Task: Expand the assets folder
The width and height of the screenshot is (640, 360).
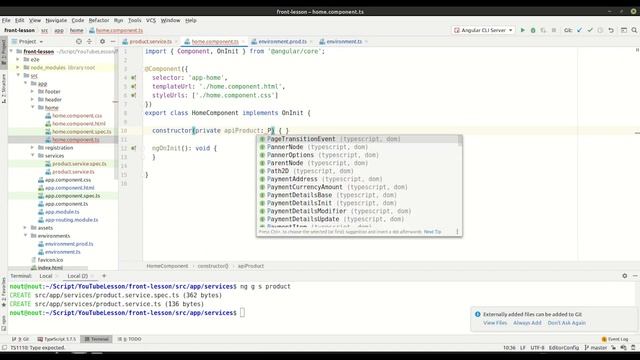Action: click(x=25, y=228)
